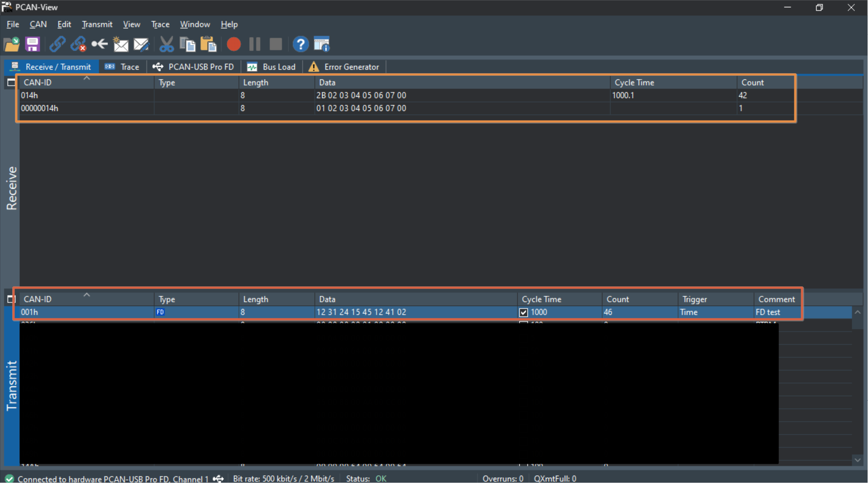
Task: Connect to CAN hardware via chain-link icon
Action: coord(57,44)
